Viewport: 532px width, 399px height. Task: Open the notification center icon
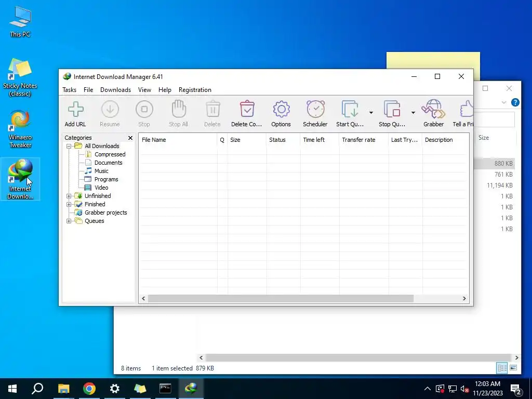[x=516, y=389]
